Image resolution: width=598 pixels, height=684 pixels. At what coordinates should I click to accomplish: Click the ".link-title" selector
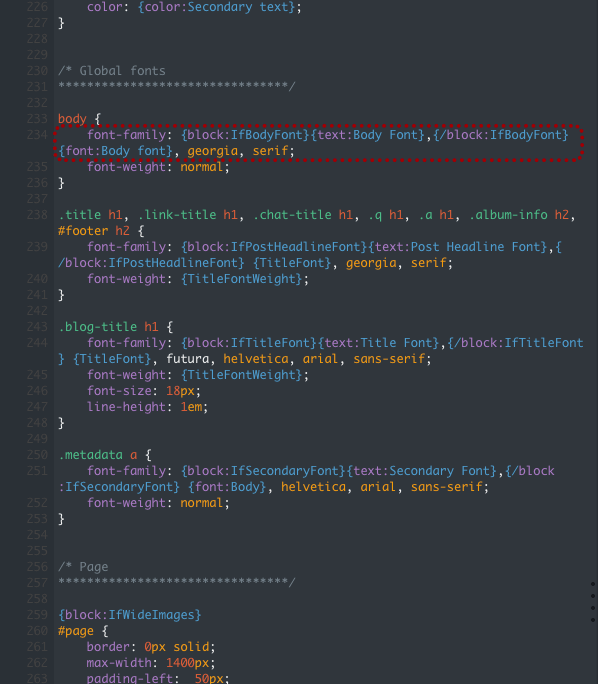pos(177,215)
